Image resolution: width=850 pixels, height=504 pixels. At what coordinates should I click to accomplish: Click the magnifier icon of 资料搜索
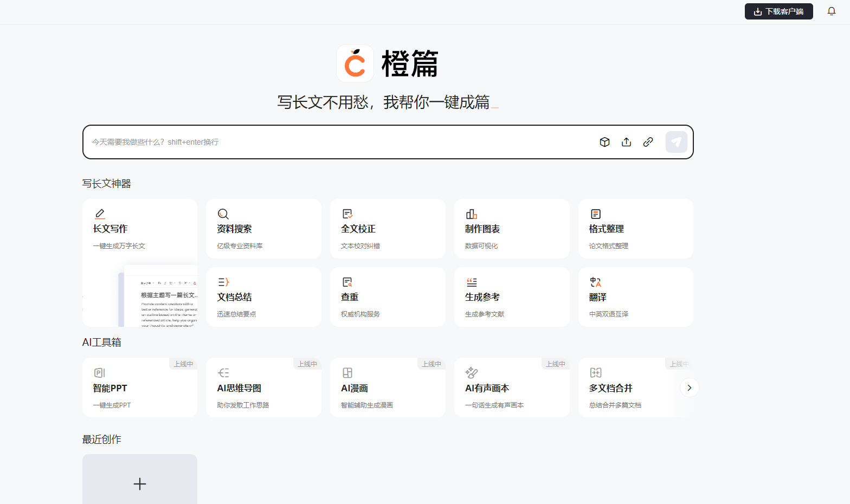coord(223,214)
